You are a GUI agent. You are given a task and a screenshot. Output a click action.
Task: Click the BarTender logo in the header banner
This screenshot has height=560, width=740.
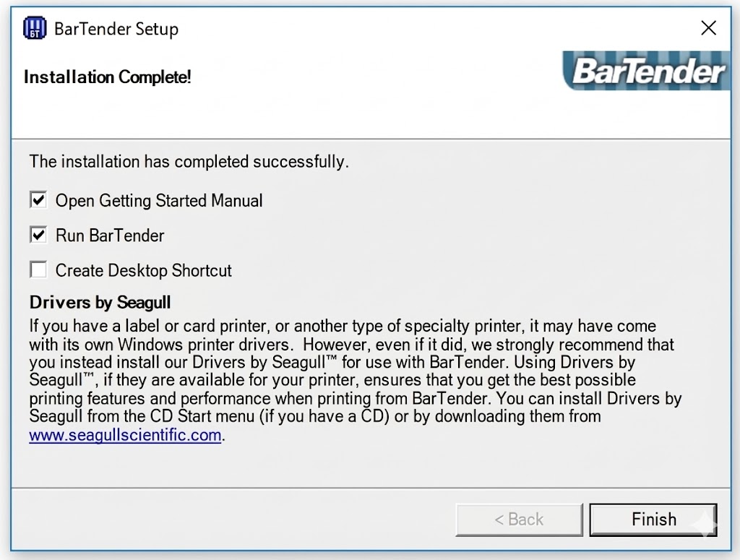pos(647,72)
